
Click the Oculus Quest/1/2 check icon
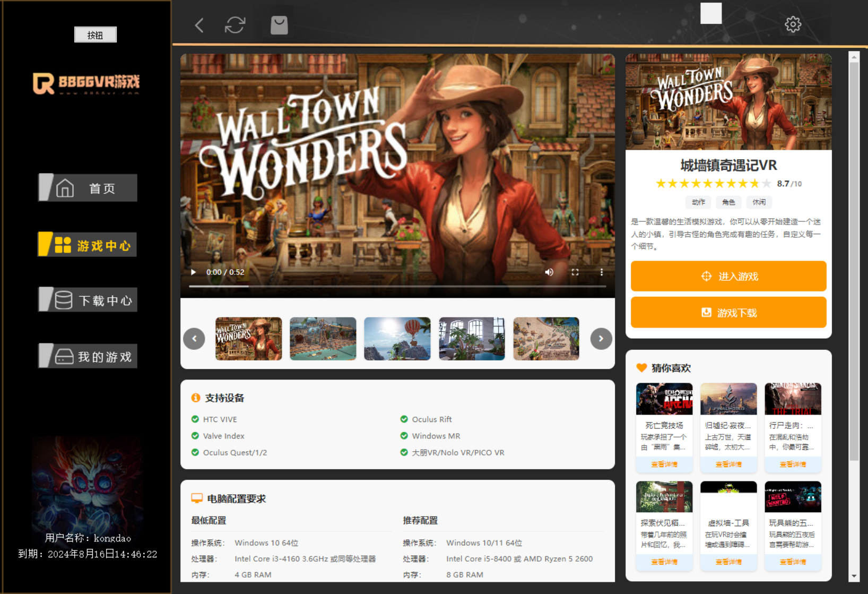coord(195,452)
